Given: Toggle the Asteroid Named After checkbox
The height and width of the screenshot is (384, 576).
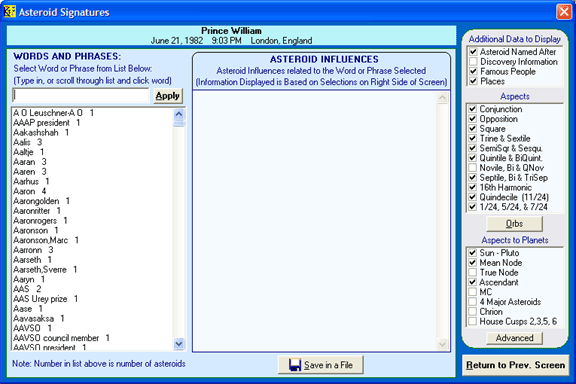Looking at the screenshot, I should tap(473, 52).
